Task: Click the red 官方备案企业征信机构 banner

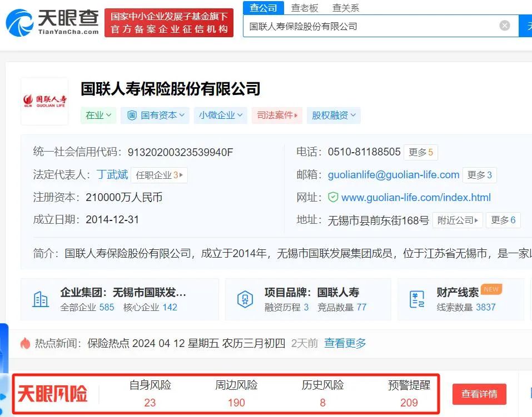Action: click(169, 23)
